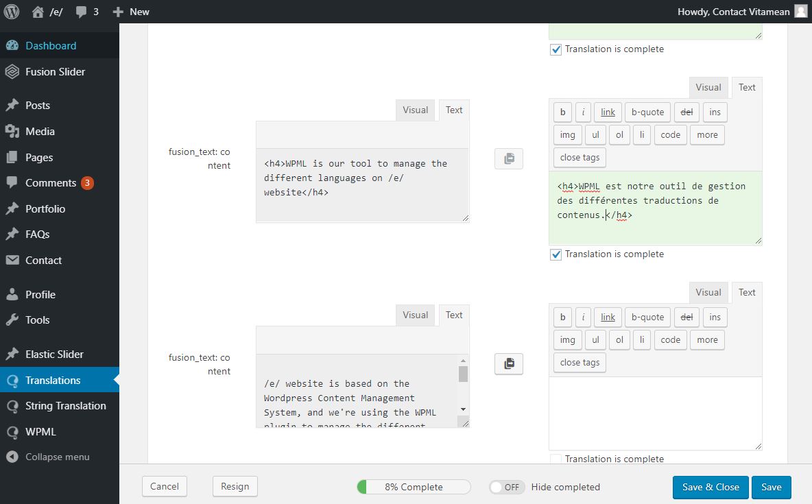
Task: Open String Translation menu item
Action: click(60, 405)
